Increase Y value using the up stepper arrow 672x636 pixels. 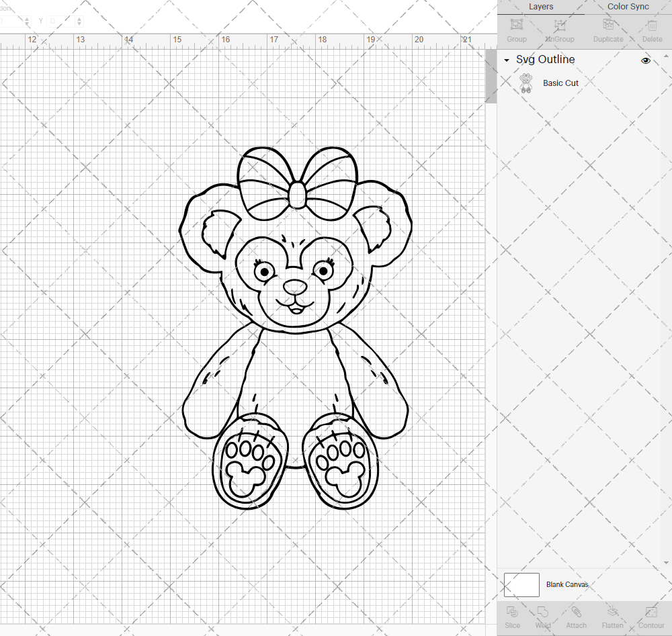pyautogui.click(x=79, y=17)
